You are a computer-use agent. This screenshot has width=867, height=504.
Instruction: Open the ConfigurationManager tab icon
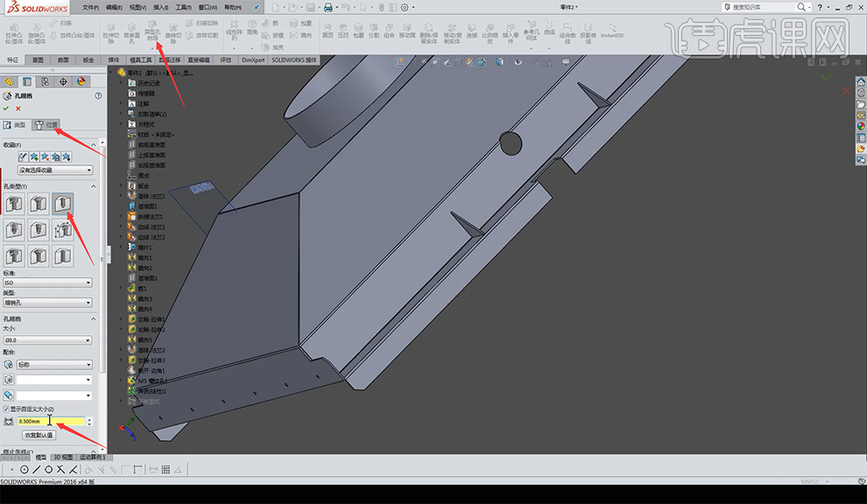(x=45, y=81)
